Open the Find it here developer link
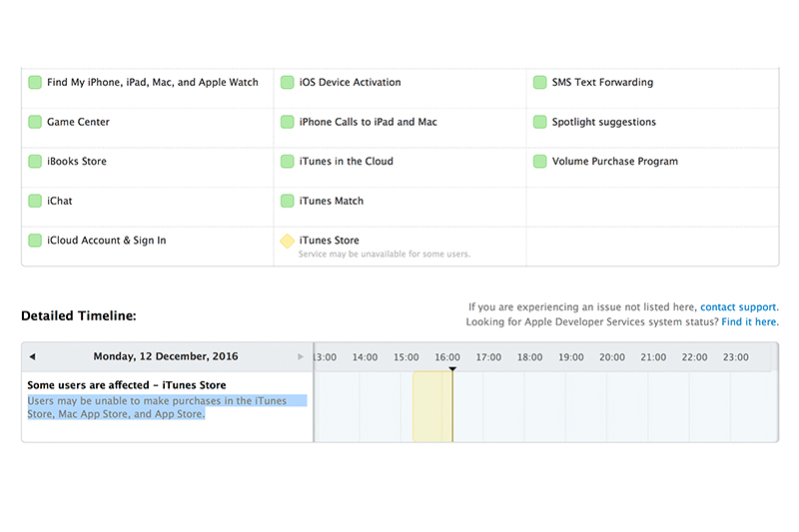The image size is (799, 532). (750, 322)
